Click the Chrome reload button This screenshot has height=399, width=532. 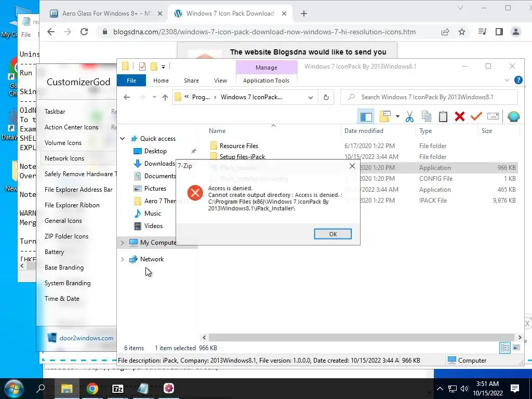point(84,32)
